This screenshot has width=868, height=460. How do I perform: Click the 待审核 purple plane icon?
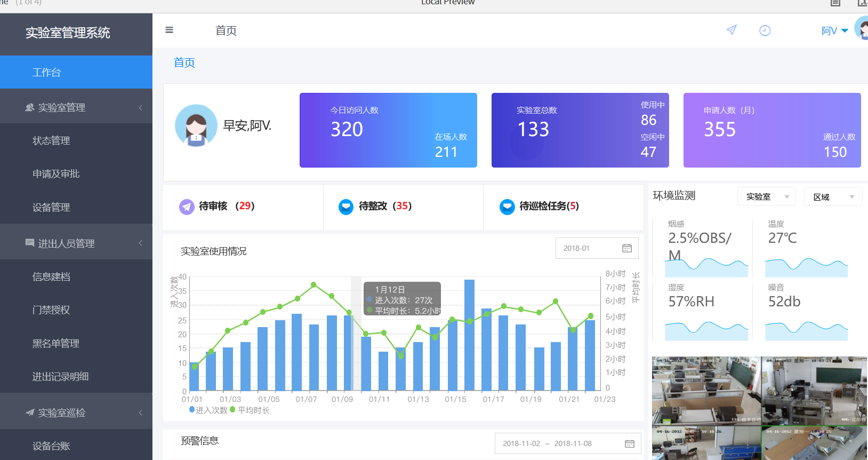pyautogui.click(x=187, y=207)
